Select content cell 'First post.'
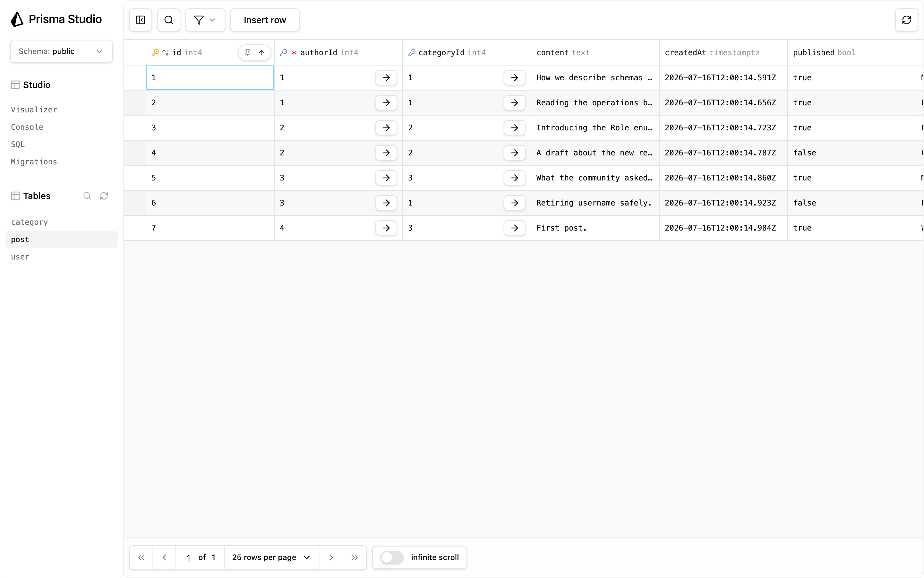The width and height of the screenshot is (924, 578). point(595,228)
